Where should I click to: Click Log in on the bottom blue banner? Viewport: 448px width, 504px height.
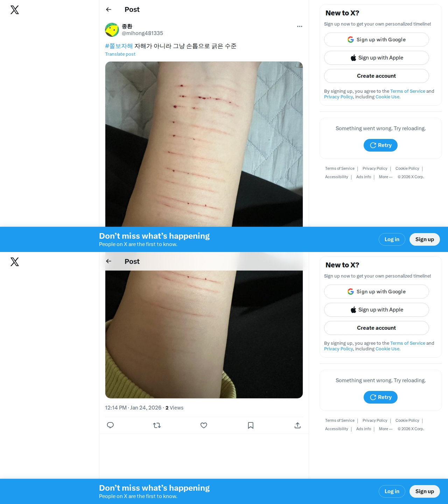coord(392,491)
